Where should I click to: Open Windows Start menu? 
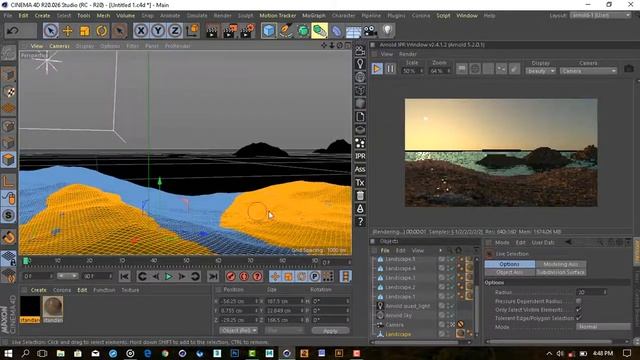tap(8, 353)
